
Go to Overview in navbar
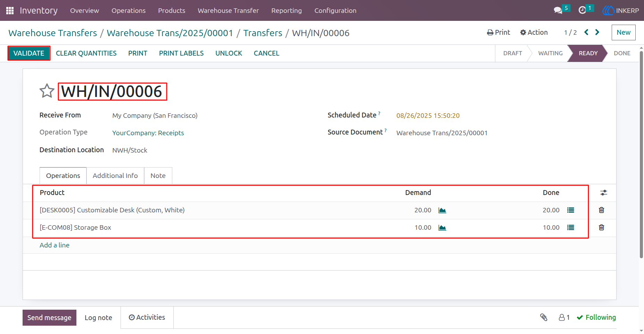coord(84,10)
